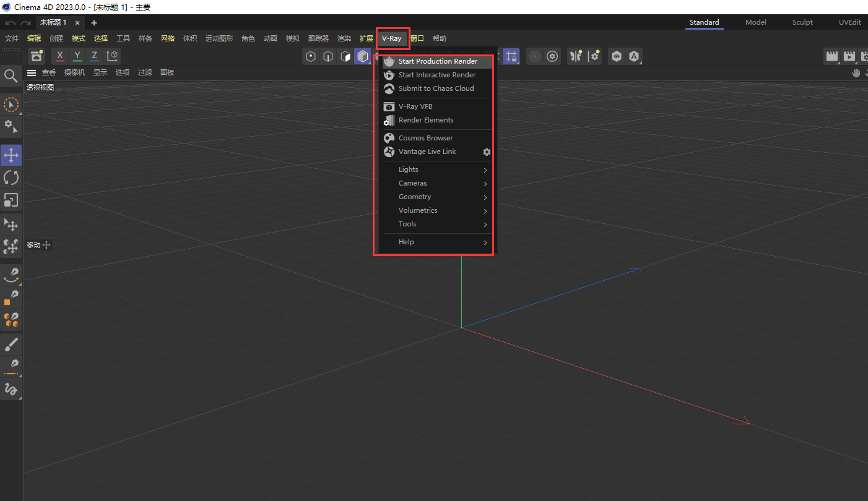Click the Redo arrow icon
868x501 pixels.
click(x=25, y=23)
